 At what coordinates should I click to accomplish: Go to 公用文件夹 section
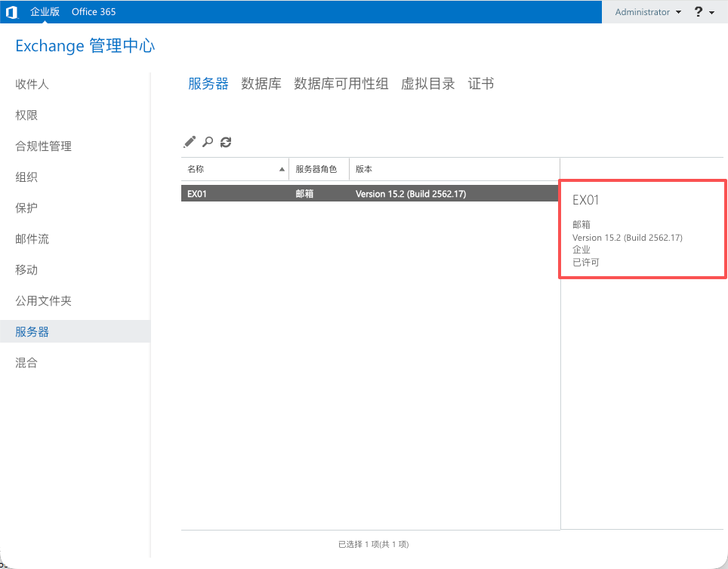[x=44, y=301]
